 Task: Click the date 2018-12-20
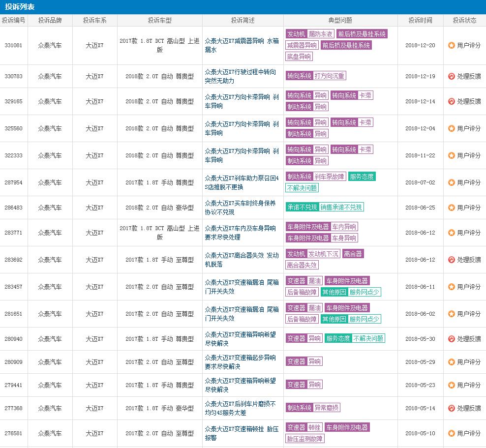420,45
